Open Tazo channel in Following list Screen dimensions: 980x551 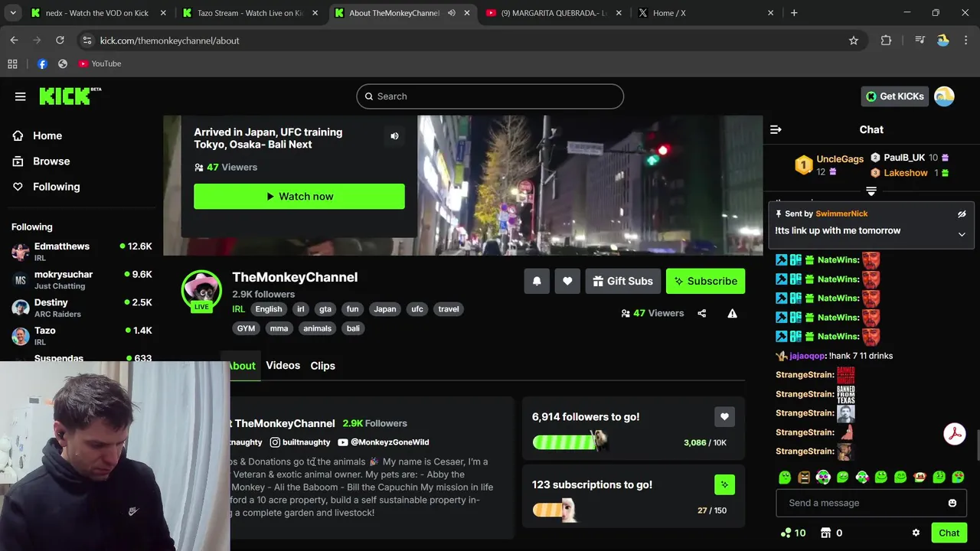pyautogui.click(x=81, y=335)
